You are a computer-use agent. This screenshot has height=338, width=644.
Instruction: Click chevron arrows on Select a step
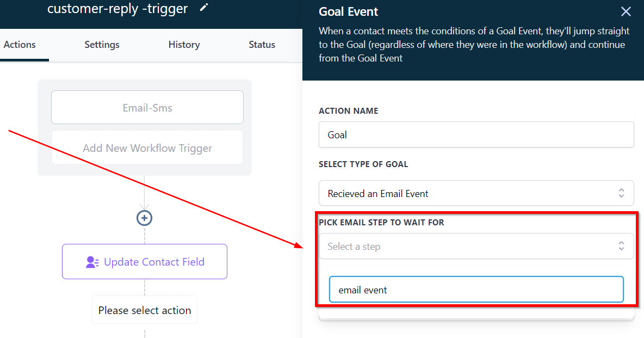(x=621, y=246)
